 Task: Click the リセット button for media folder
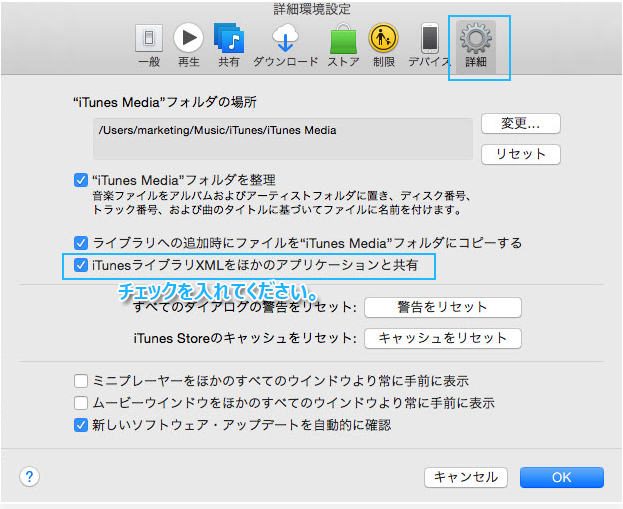tap(520, 154)
